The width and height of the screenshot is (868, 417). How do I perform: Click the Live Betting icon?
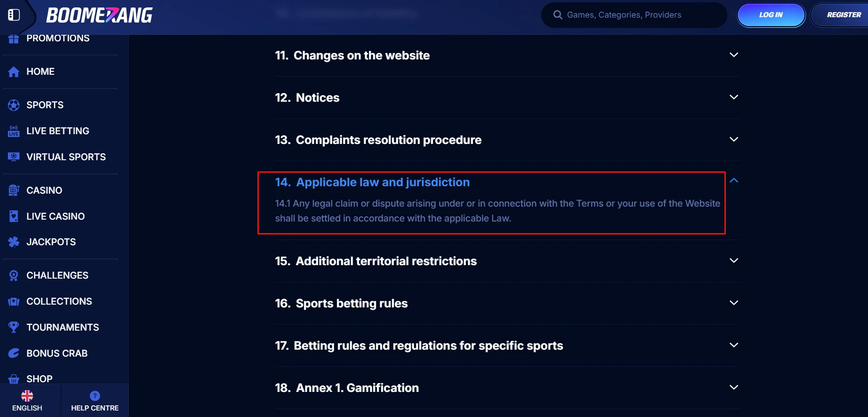[14, 131]
